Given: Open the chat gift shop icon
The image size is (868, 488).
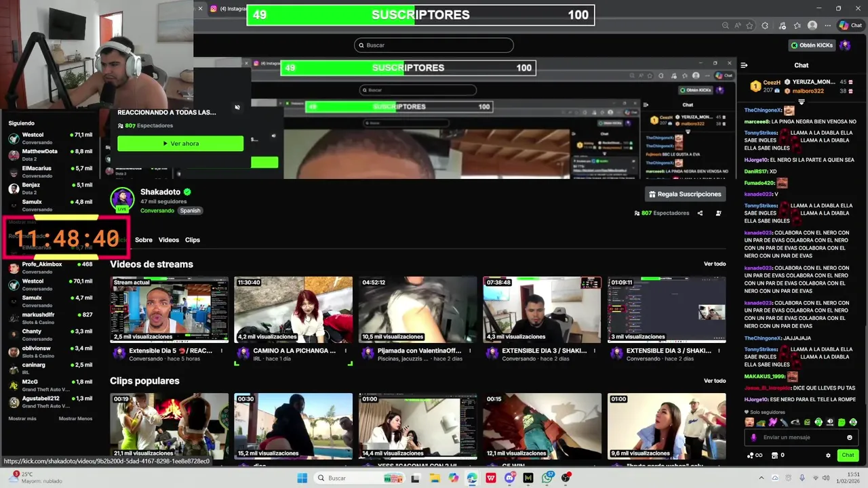Looking at the screenshot, I should click(776, 455).
